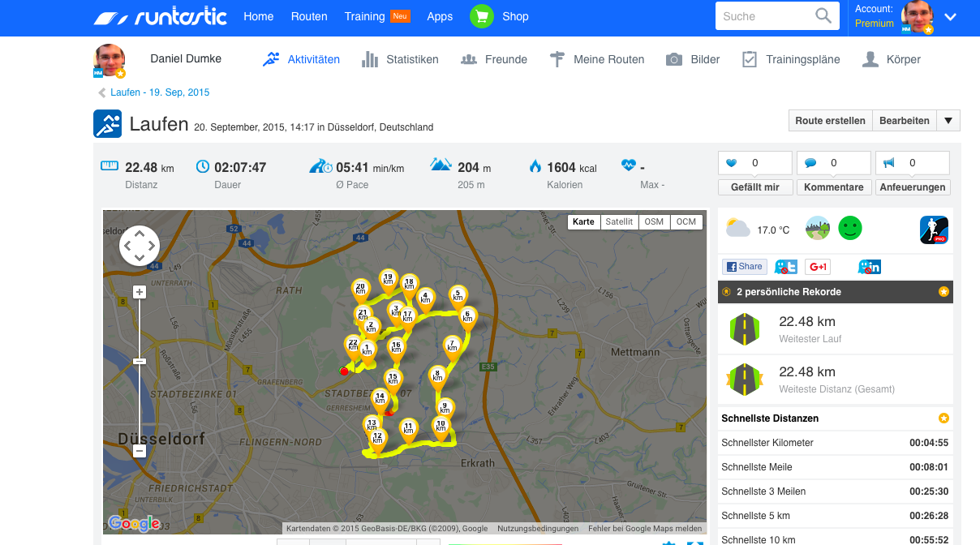Viewport: 980px width, 545px height.
Task: Click the comment bubble count icon
Action: [810, 163]
